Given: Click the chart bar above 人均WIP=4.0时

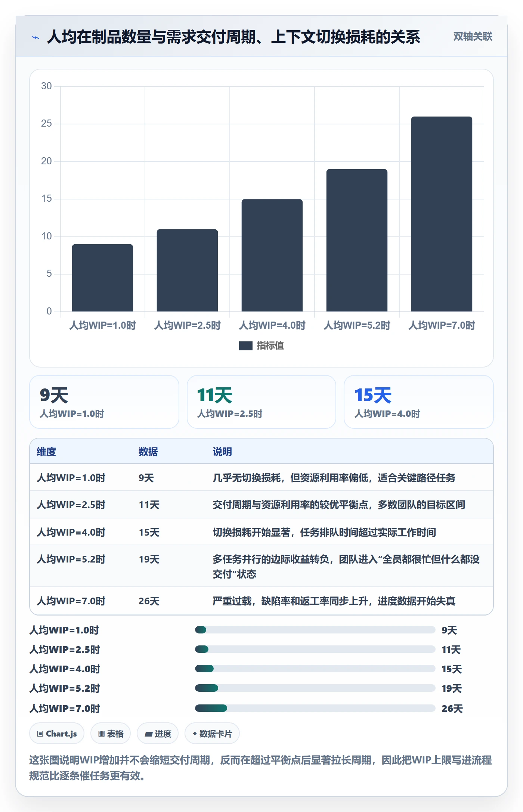Looking at the screenshot, I should tap(272, 255).
